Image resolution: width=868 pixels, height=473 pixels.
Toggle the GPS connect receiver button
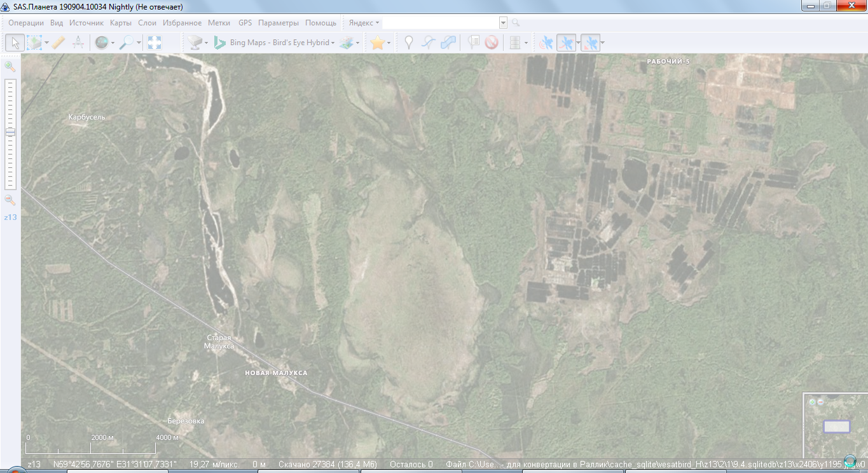click(x=546, y=43)
